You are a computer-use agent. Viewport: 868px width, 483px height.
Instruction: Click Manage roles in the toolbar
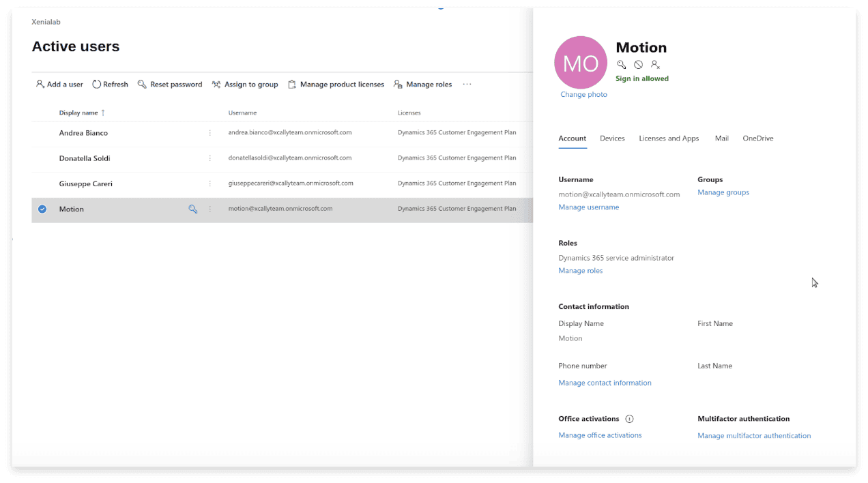point(422,85)
